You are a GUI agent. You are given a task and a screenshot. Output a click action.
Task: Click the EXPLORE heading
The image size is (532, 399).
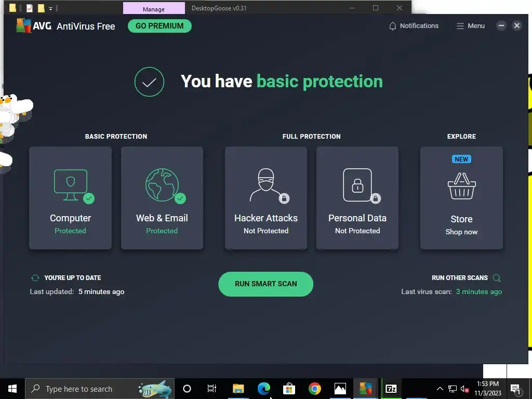(x=461, y=137)
